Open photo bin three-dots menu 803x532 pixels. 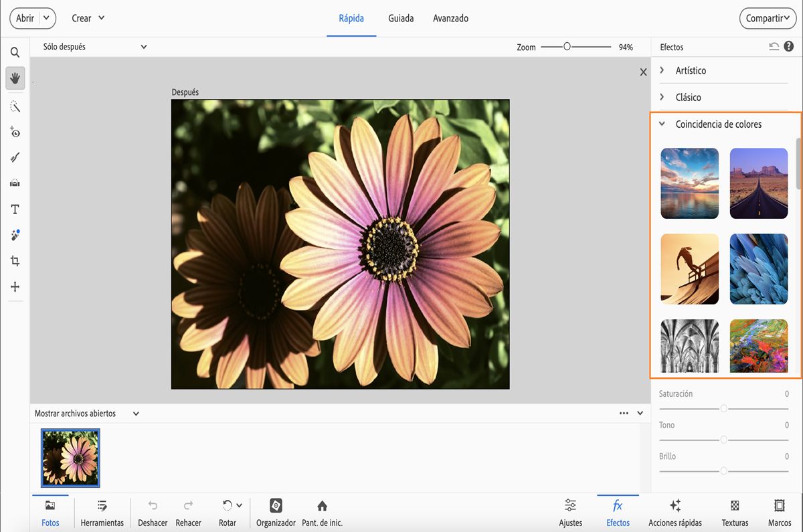point(624,413)
